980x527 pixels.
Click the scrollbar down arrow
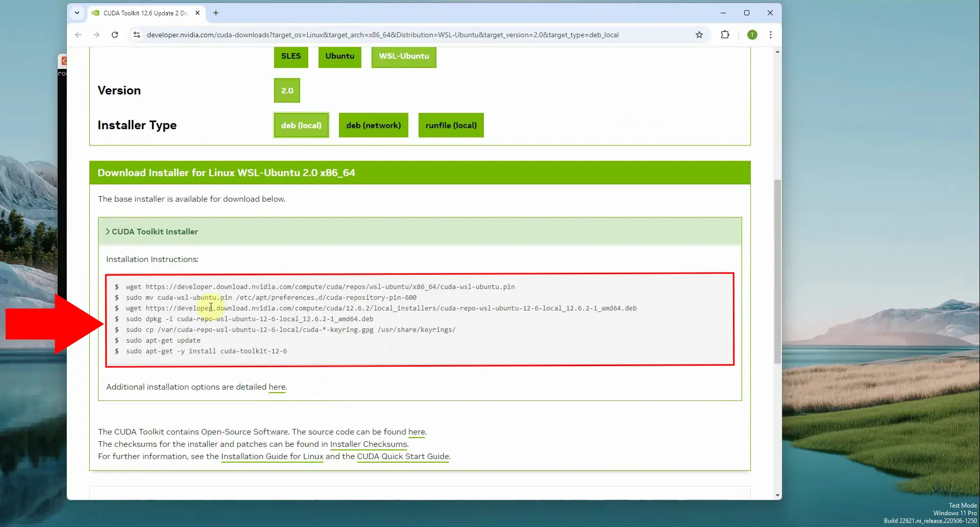pos(777,495)
